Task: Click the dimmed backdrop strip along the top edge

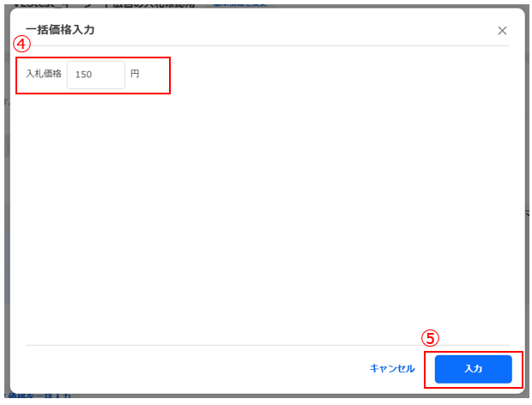Action: [x=268, y=6]
